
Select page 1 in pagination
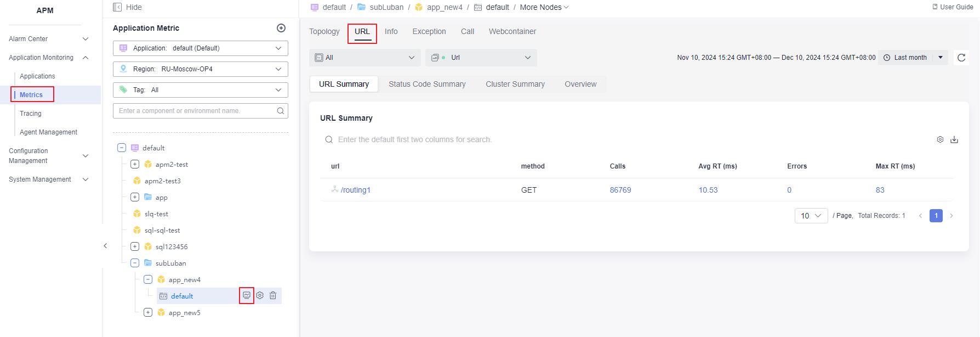pos(936,216)
